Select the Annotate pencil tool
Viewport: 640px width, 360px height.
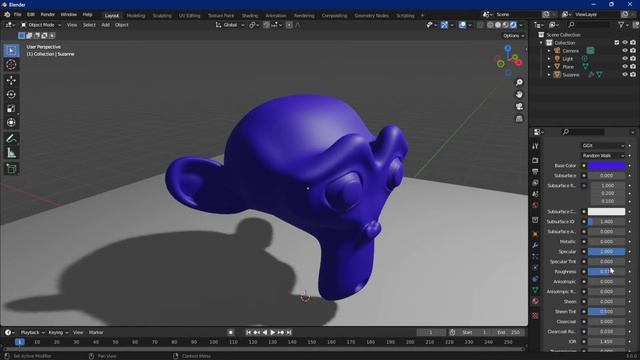click(x=11, y=139)
